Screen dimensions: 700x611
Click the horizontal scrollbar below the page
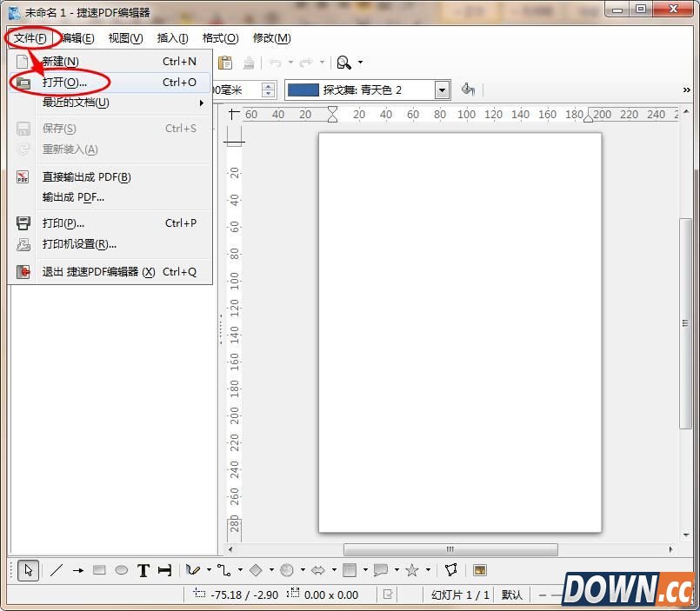coord(450,549)
